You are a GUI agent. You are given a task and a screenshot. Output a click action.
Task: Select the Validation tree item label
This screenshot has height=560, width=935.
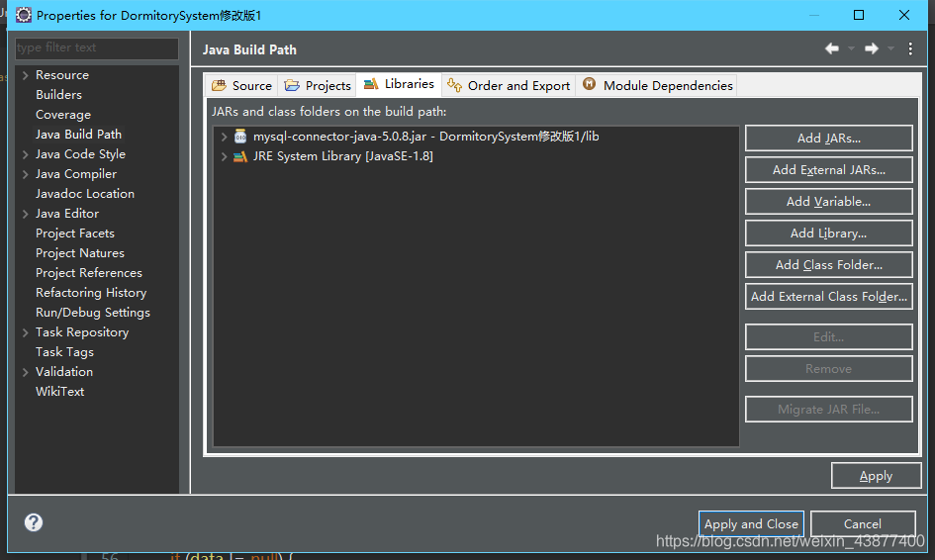(x=63, y=372)
